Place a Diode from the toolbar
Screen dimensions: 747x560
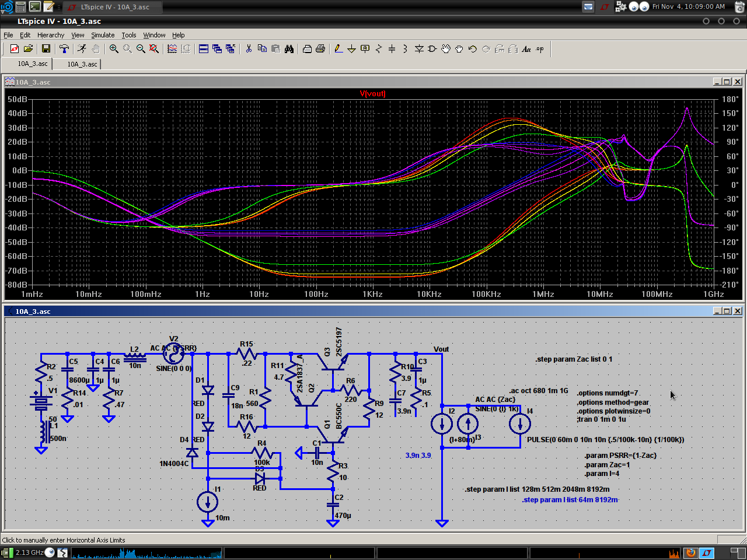(419, 49)
